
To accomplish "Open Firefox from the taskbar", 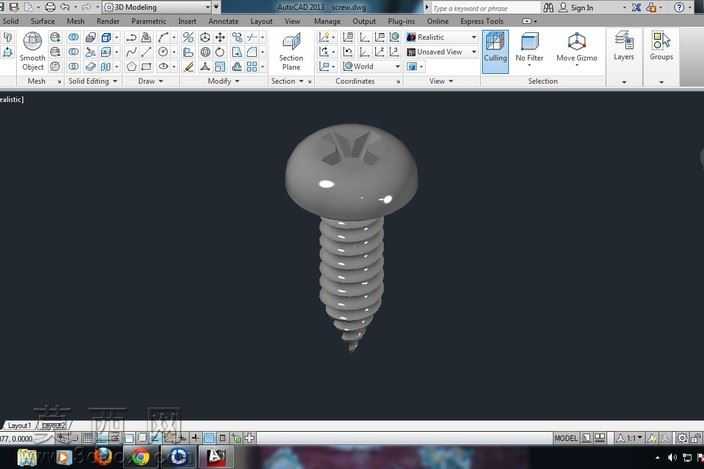I will (x=104, y=457).
